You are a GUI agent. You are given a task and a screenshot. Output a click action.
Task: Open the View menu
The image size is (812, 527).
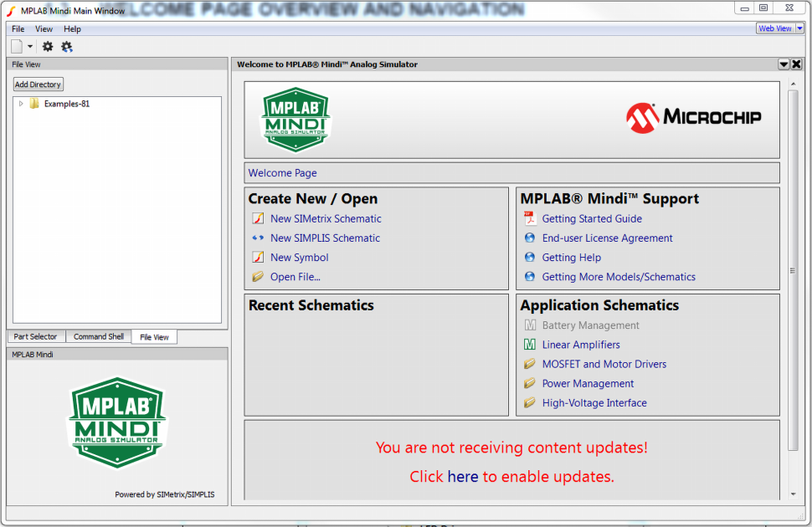coord(44,29)
